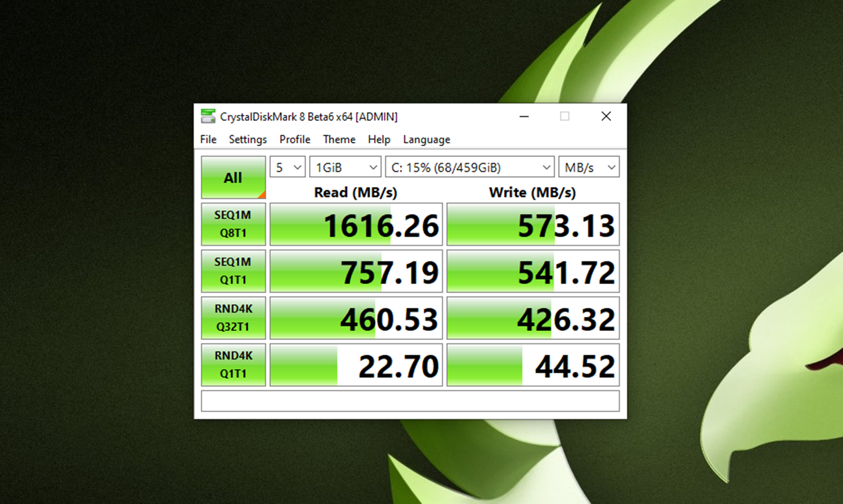Run the RND4K Q32T1 test
Image resolution: width=843 pixels, height=504 pixels.
tap(233, 318)
